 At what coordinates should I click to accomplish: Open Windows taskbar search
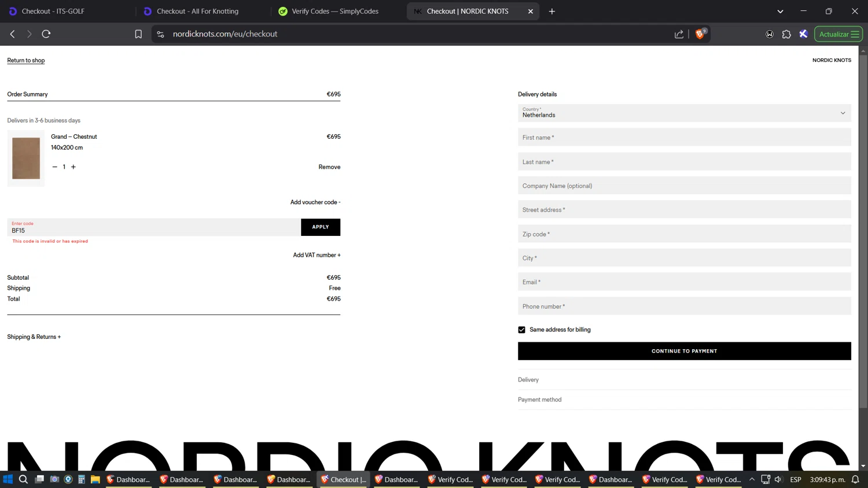pyautogui.click(x=23, y=479)
